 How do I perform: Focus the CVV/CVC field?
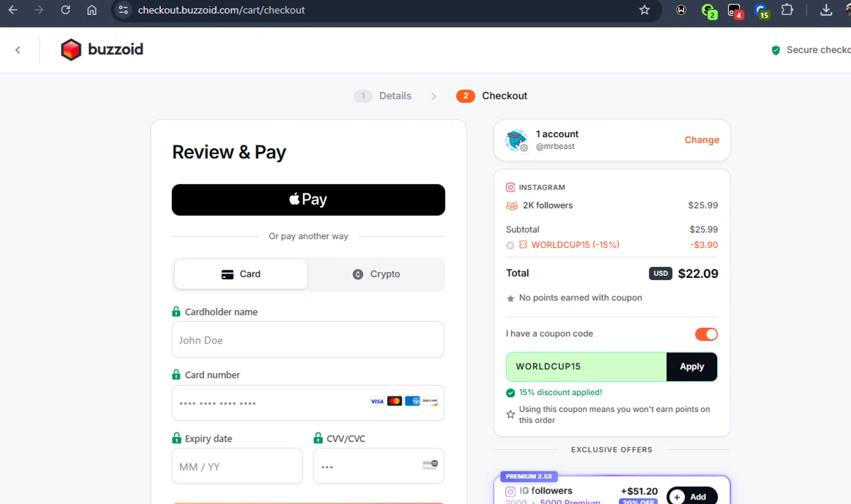pyautogui.click(x=379, y=466)
